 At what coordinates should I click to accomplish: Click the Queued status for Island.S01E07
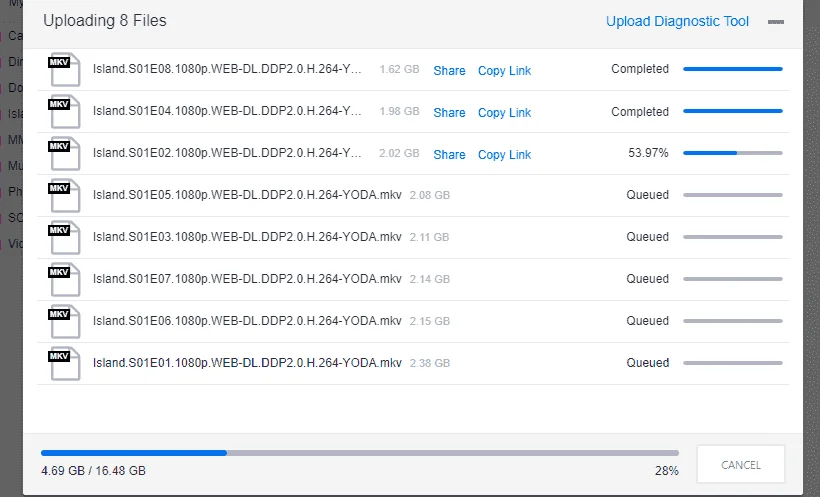647,279
